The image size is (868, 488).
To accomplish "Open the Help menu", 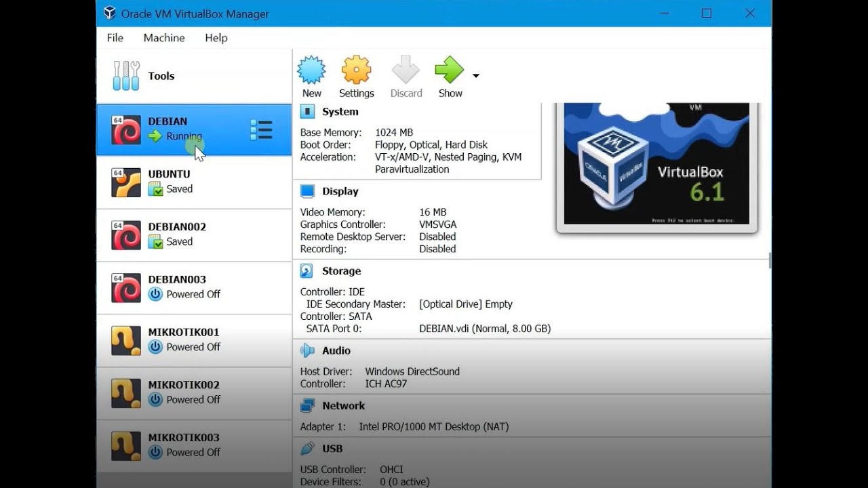I will 216,38.
